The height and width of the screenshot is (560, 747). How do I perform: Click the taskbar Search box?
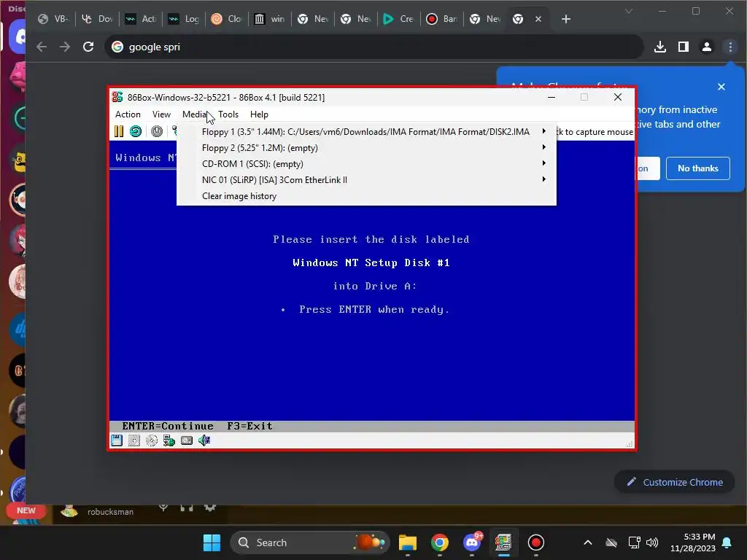coord(309,542)
